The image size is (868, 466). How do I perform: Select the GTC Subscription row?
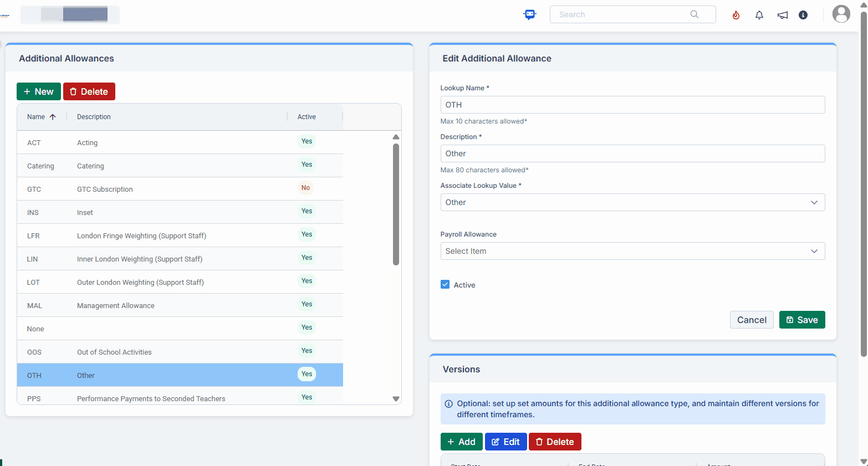pos(180,189)
